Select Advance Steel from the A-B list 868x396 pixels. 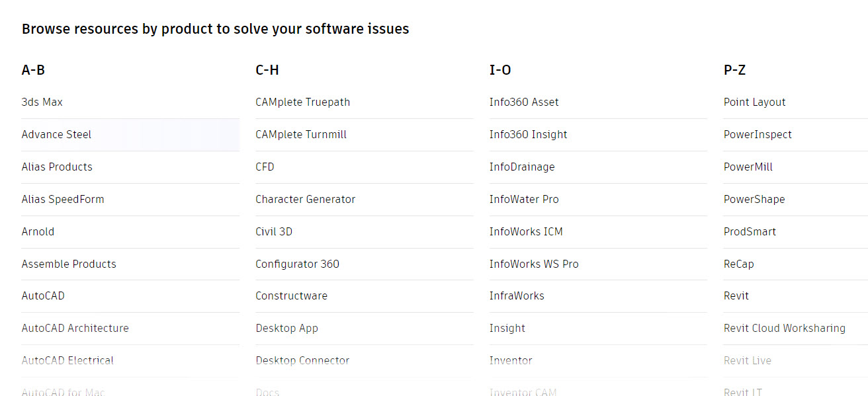coord(56,134)
